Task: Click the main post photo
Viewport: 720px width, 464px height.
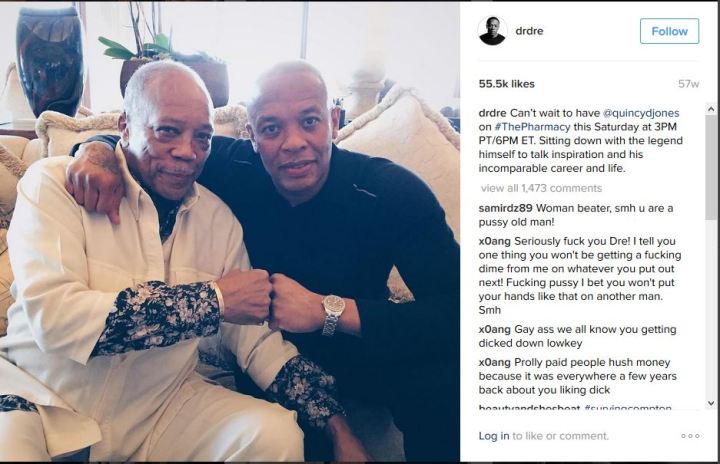Action: point(230,232)
